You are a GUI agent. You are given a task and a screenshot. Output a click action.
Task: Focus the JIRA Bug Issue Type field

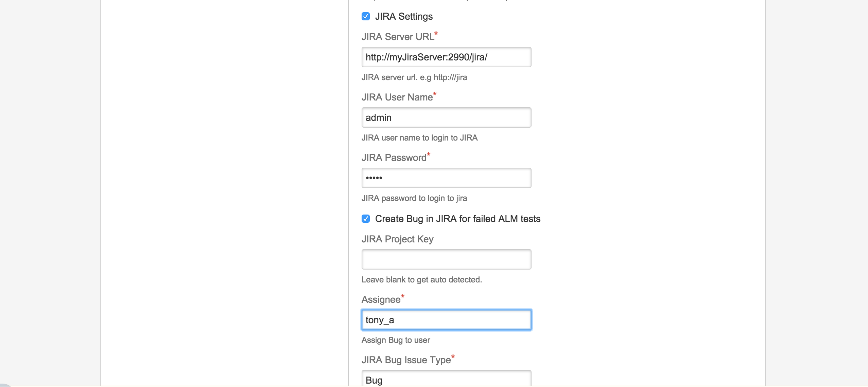pyautogui.click(x=446, y=380)
